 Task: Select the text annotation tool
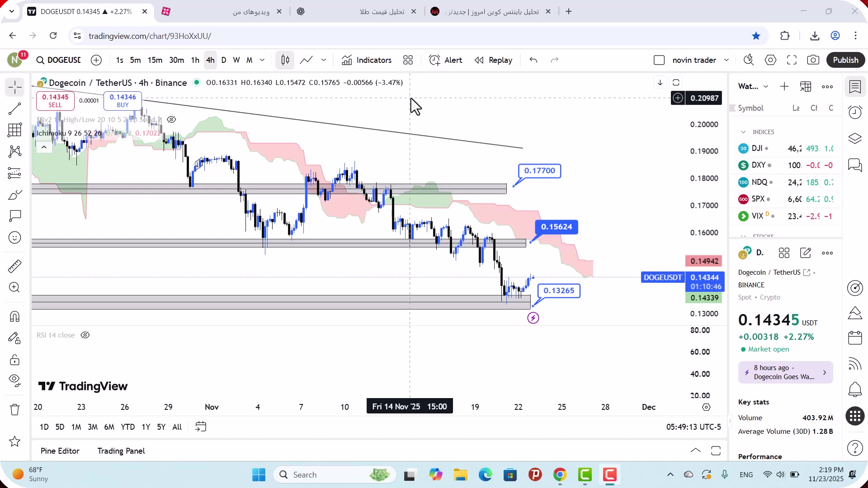coord(15,216)
